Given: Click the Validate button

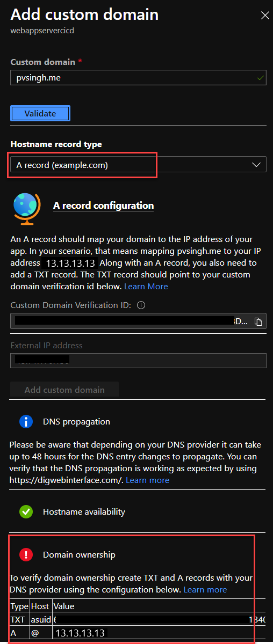Looking at the screenshot, I should click(40, 113).
